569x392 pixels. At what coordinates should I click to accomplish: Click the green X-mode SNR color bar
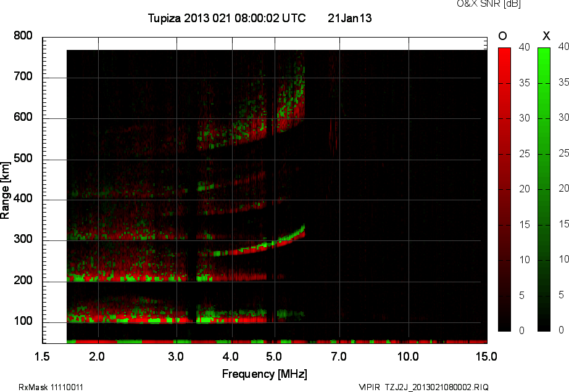click(x=544, y=189)
